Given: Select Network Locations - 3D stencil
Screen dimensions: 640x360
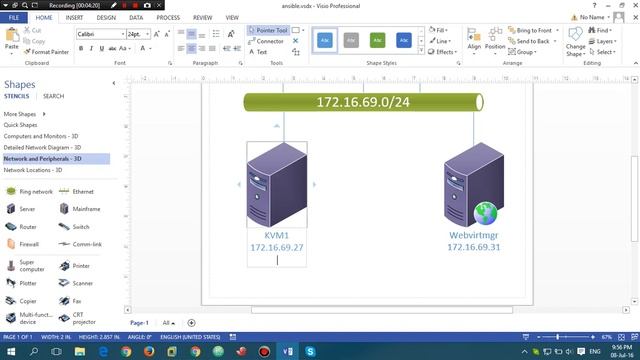Looking at the screenshot, I should click(33, 170).
